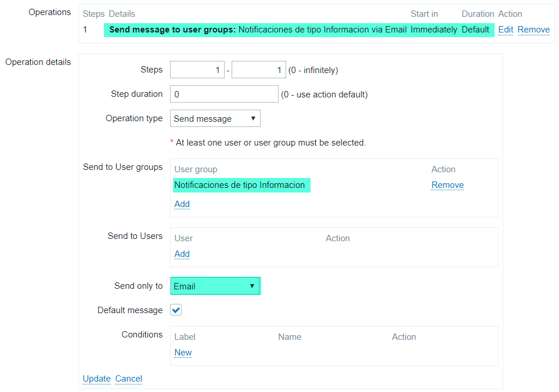The height and width of the screenshot is (392, 559).
Task: Click the Step duration label
Action: (136, 94)
